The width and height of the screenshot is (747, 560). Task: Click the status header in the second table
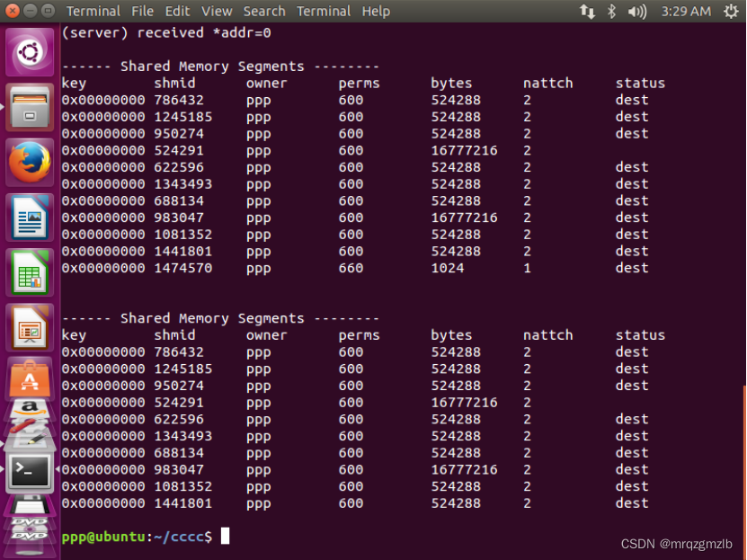coord(640,335)
